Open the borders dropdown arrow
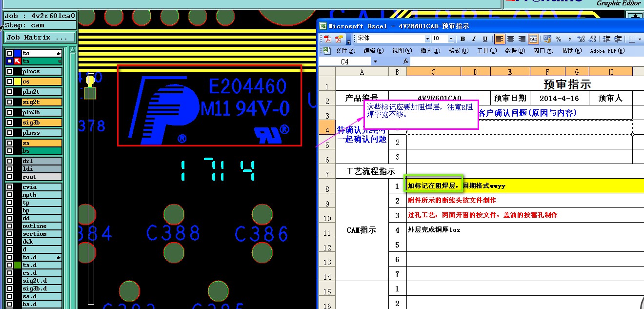644x309 pixels. pyautogui.click(x=640, y=39)
